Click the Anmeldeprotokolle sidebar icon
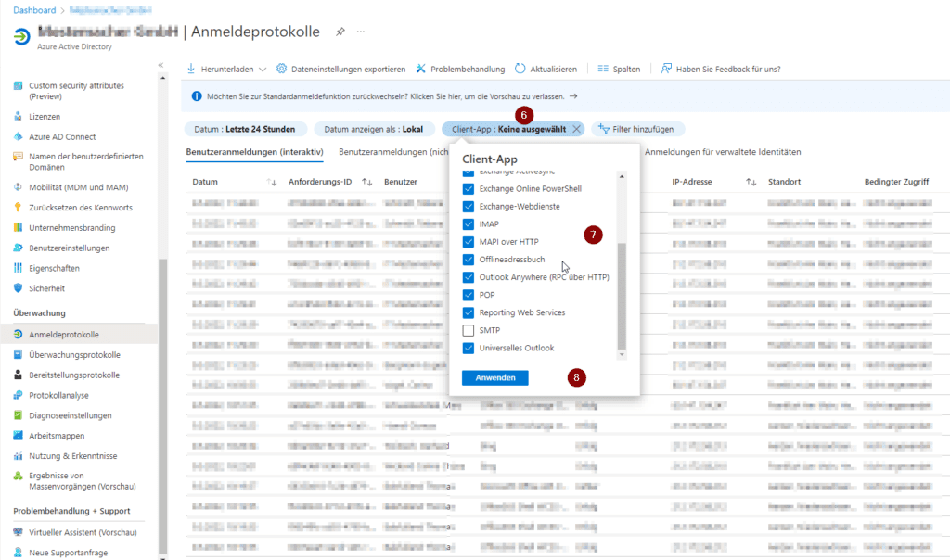Viewport: 950px width, 560px height. tap(18, 334)
